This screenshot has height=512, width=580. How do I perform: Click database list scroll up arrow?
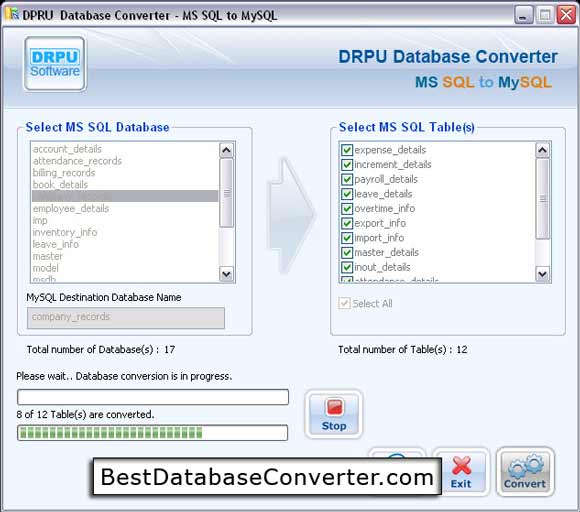(226, 150)
